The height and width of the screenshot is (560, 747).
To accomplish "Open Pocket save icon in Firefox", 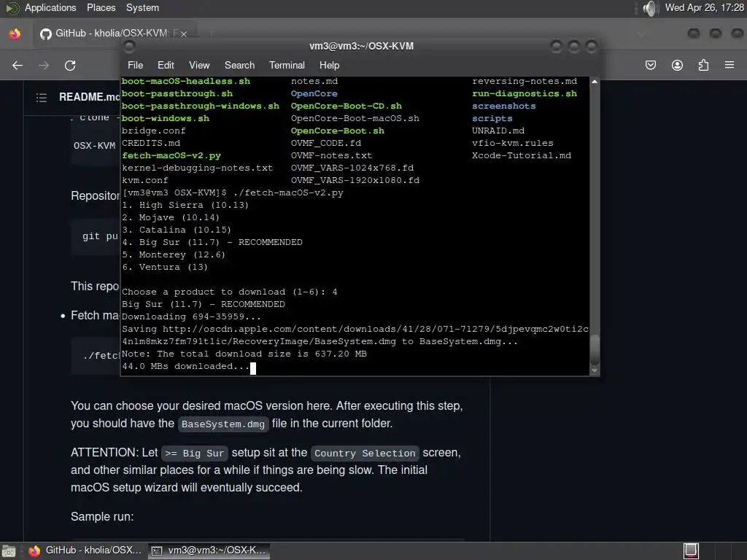I will click(651, 65).
